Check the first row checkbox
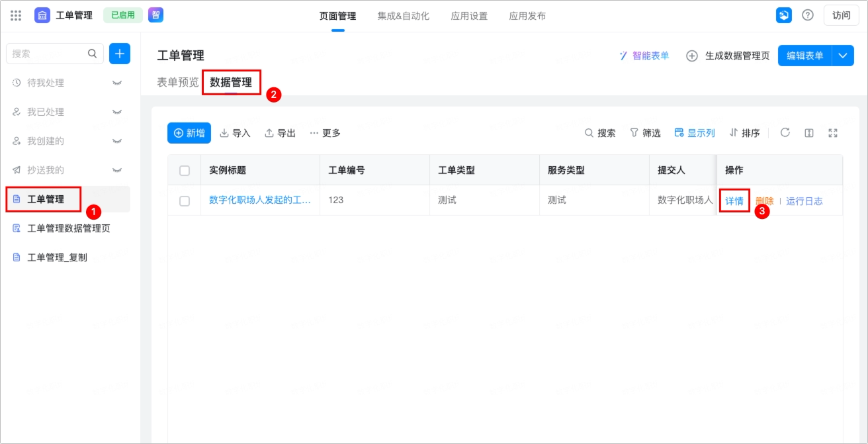This screenshot has height=444, width=868. [185, 200]
